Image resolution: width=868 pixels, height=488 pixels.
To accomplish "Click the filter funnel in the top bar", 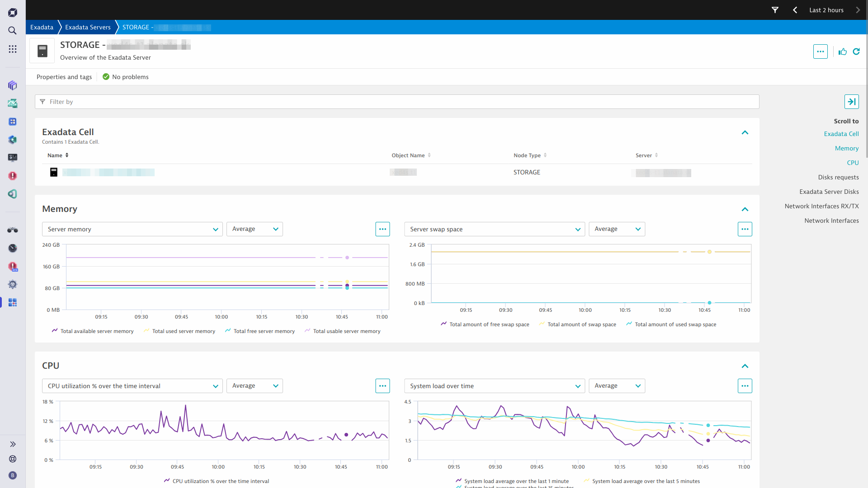I will [775, 9].
